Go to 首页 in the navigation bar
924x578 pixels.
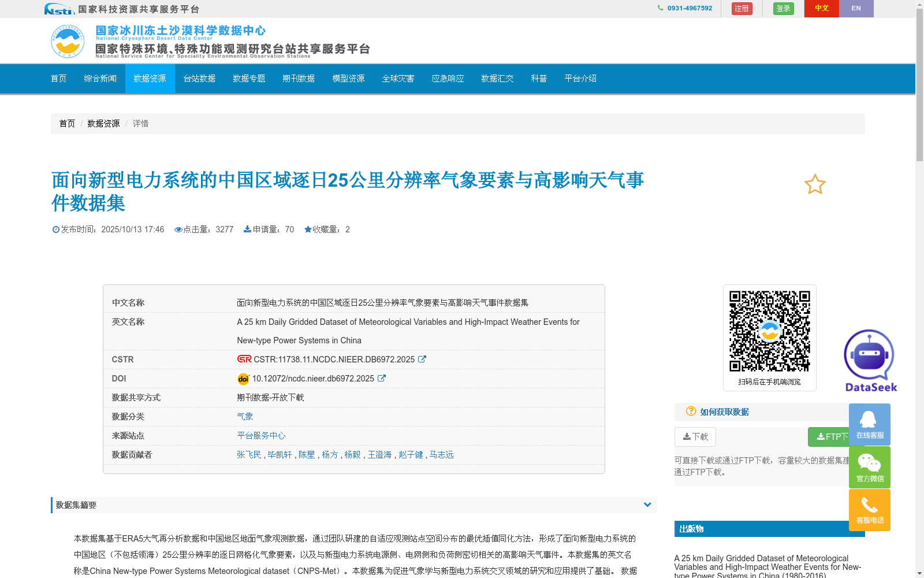[58, 79]
